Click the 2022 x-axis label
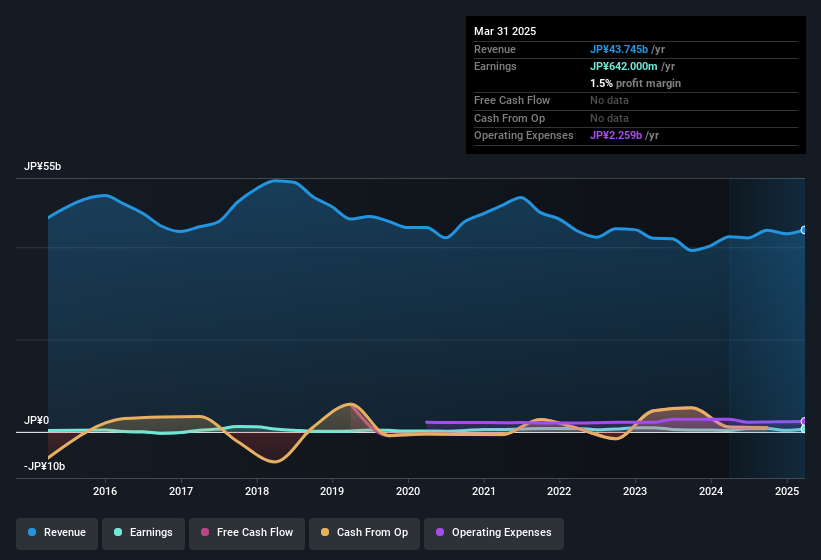 [559, 491]
